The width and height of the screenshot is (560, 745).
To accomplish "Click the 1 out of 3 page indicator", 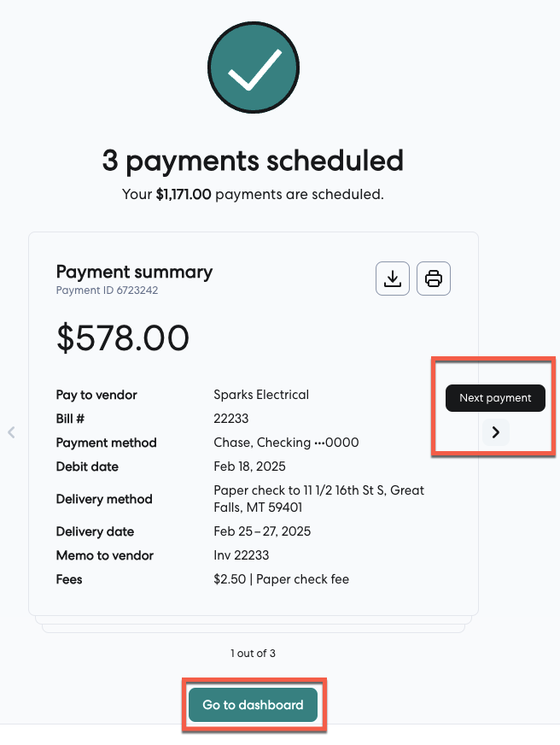I will pos(253,654).
